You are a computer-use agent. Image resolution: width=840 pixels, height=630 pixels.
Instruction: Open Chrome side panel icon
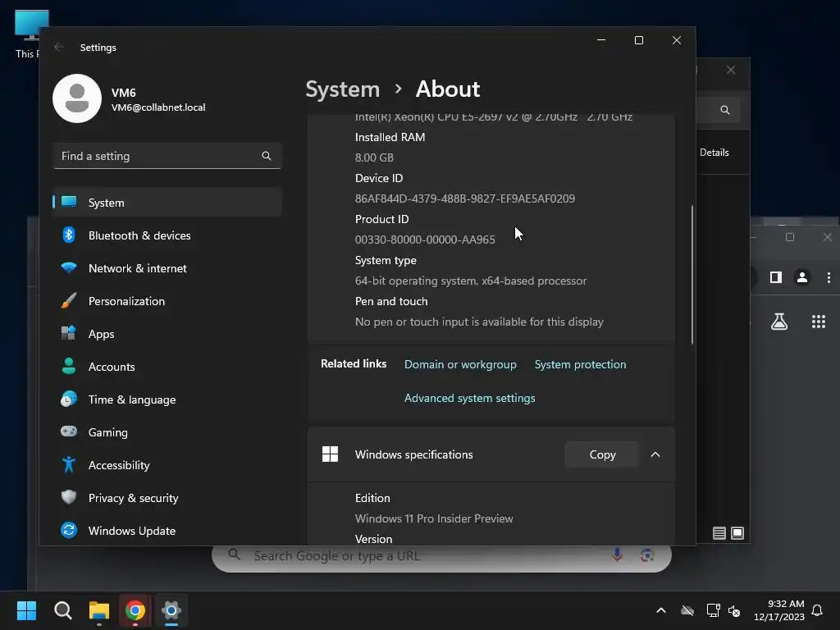point(776,277)
